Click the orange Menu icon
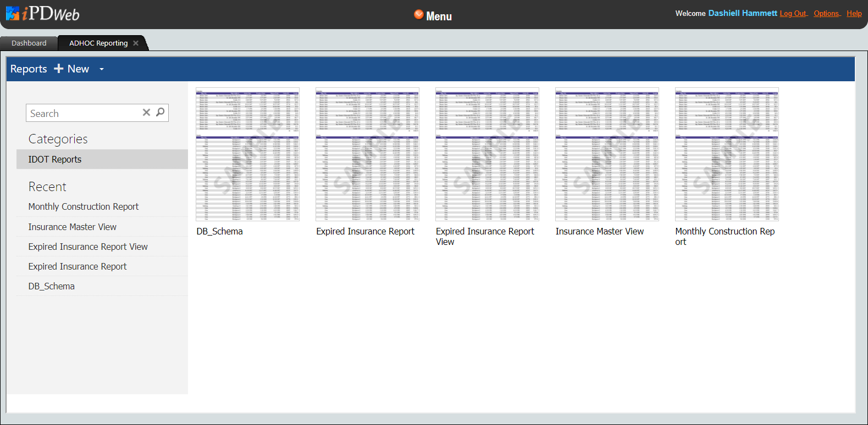 pyautogui.click(x=419, y=15)
